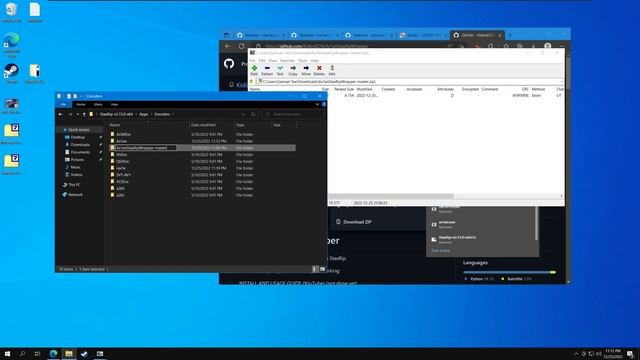Click the GitHub logo on the page
Viewport: 640px width, 360px height.
pyautogui.click(x=229, y=64)
